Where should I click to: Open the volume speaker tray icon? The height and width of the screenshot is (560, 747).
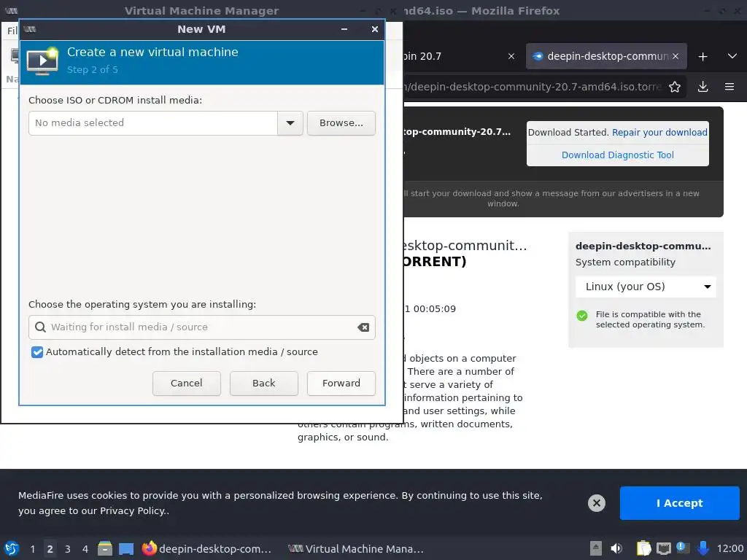[616, 548]
